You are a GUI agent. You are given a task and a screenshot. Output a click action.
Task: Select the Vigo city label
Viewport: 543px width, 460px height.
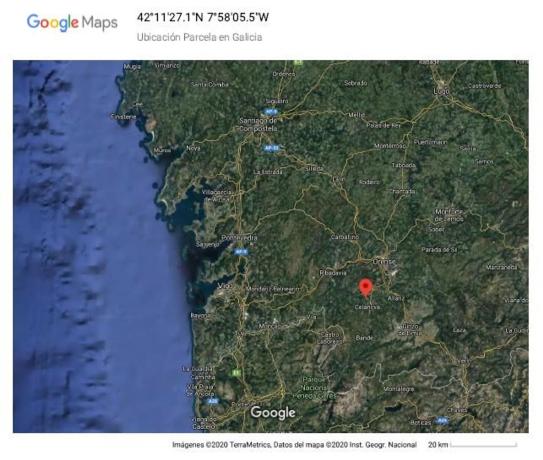coord(224,286)
